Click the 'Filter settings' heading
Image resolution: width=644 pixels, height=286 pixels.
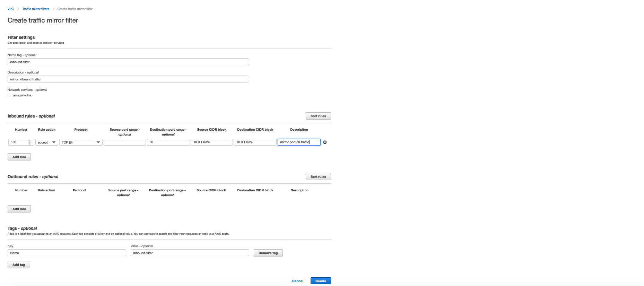tap(21, 37)
